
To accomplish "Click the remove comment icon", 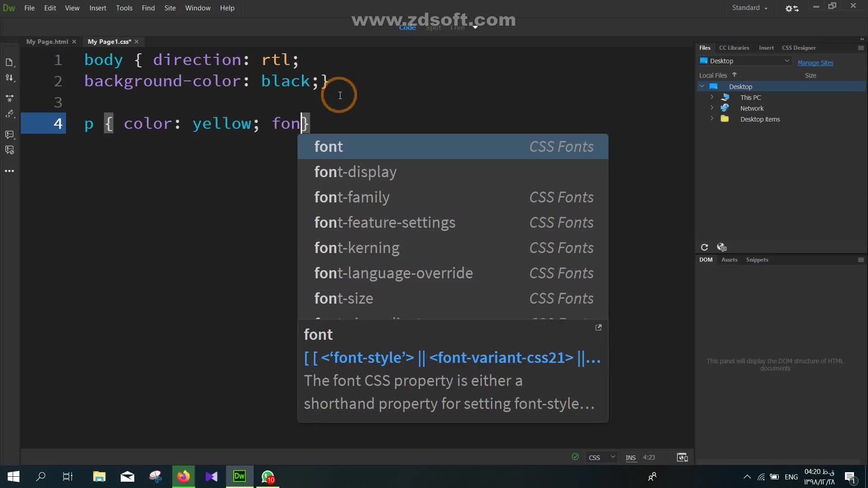I will (x=9, y=150).
